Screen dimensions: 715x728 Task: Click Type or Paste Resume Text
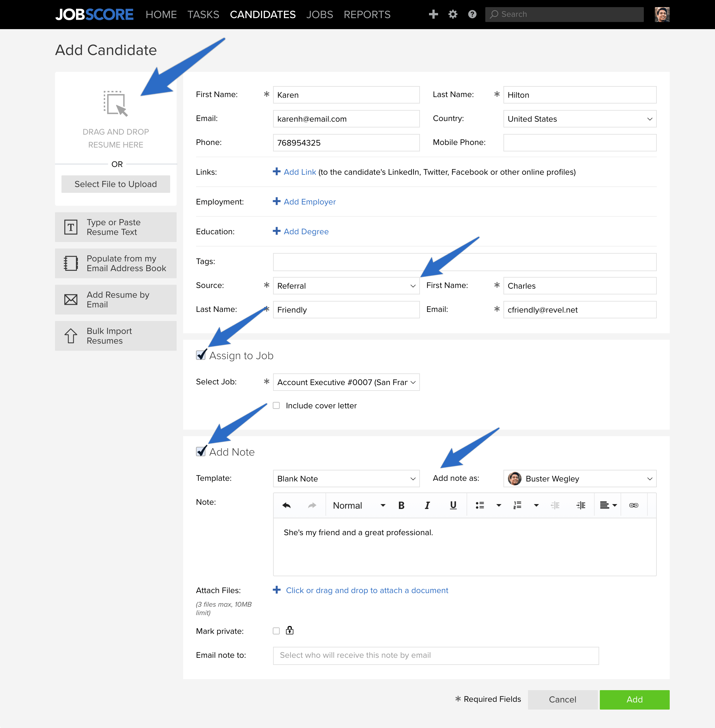(116, 227)
